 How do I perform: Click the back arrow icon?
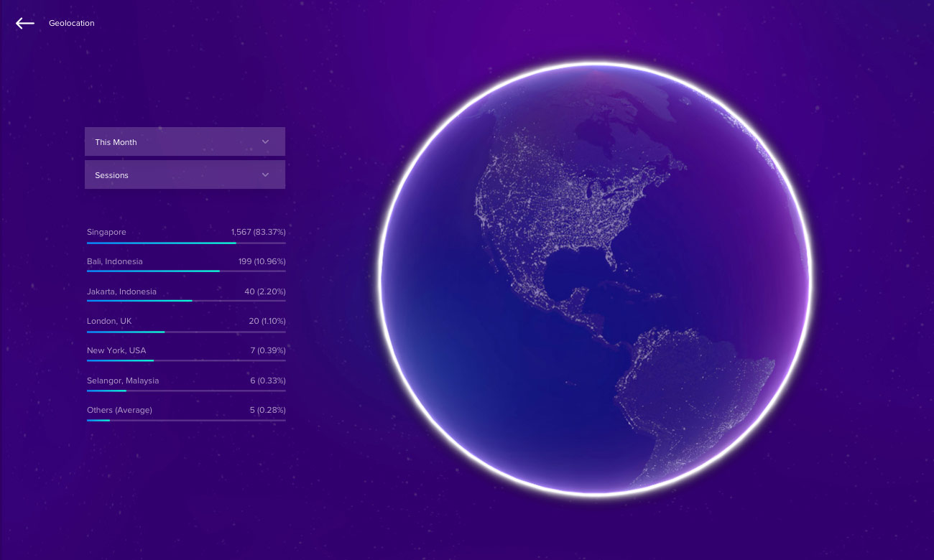[25, 23]
